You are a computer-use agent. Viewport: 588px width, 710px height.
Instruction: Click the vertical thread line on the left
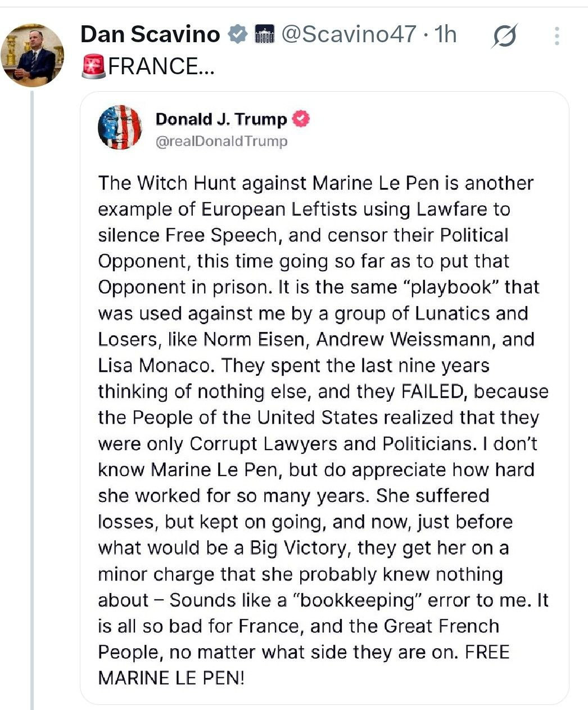point(32,394)
